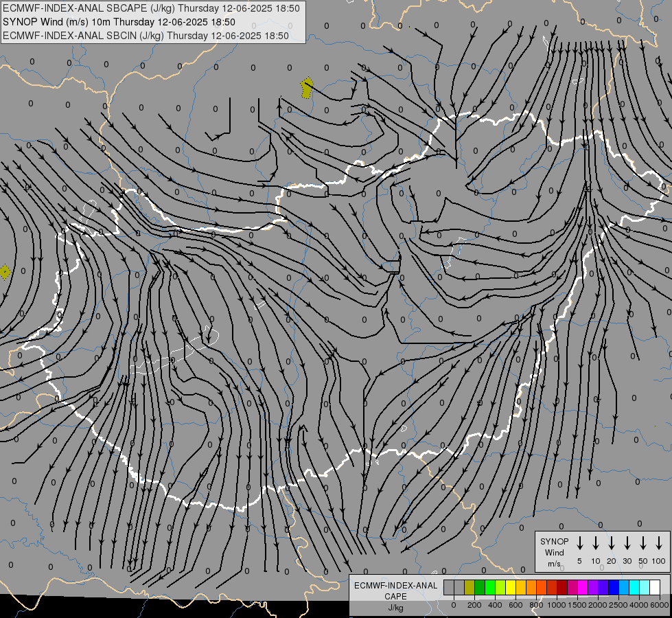Pick the bright magenta swatch in CAPE legend

(x=583, y=587)
